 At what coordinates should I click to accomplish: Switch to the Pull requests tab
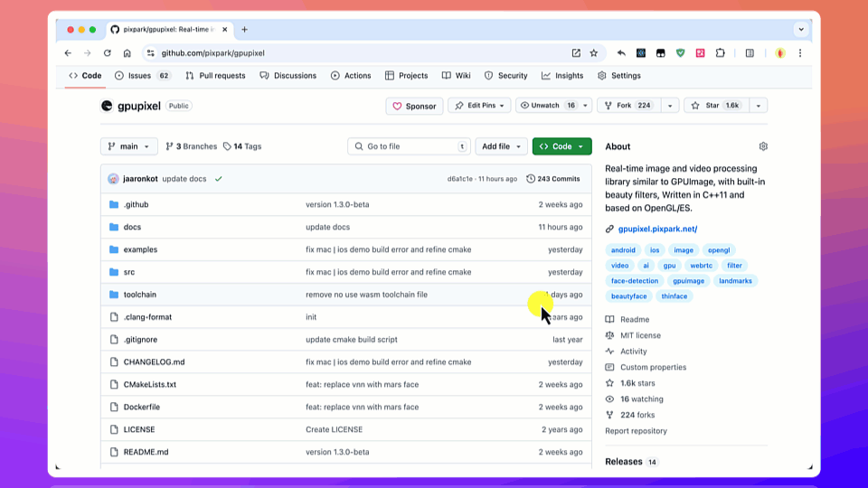pyautogui.click(x=215, y=76)
